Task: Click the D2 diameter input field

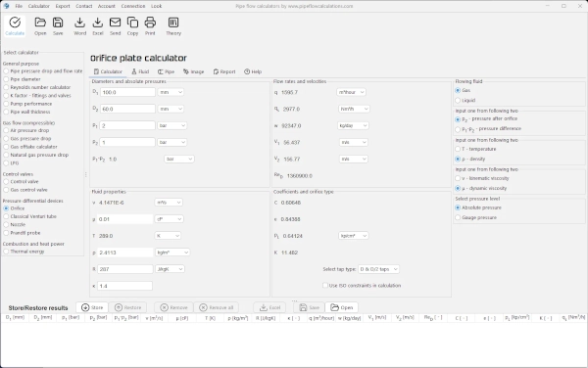Action: [x=127, y=109]
